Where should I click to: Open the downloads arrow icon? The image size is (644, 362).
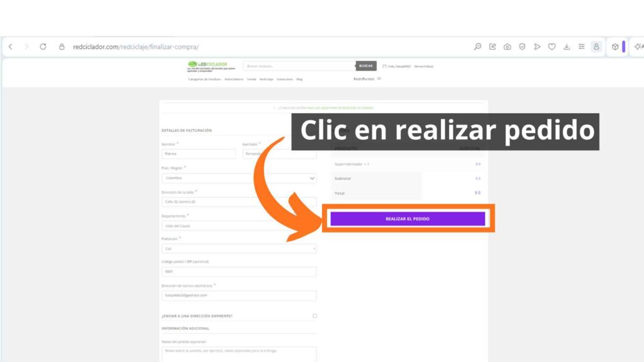(x=567, y=47)
